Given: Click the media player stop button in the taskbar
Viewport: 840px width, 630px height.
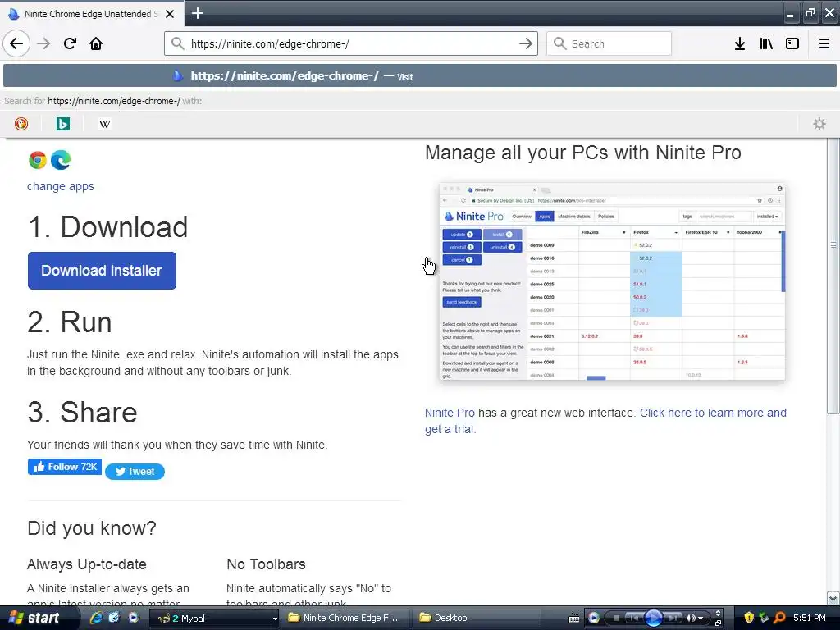Looking at the screenshot, I should pyautogui.click(x=616, y=619).
